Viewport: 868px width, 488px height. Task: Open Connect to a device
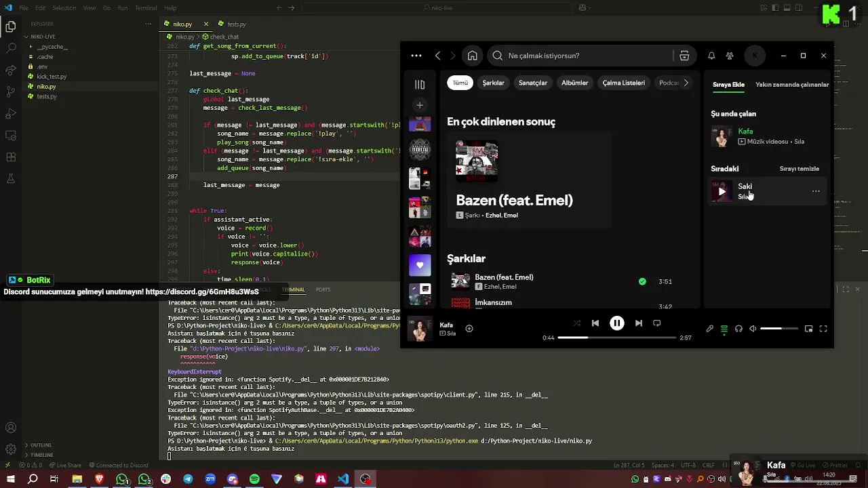point(738,329)
